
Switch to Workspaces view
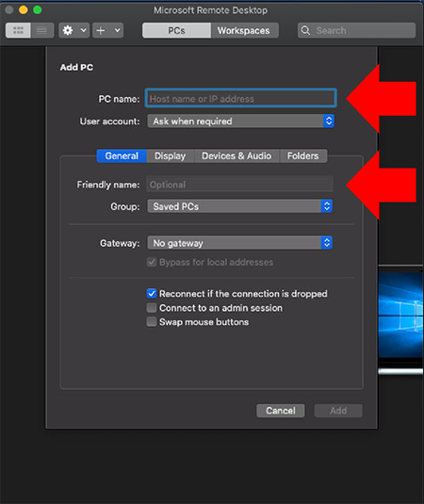point(244,30)
